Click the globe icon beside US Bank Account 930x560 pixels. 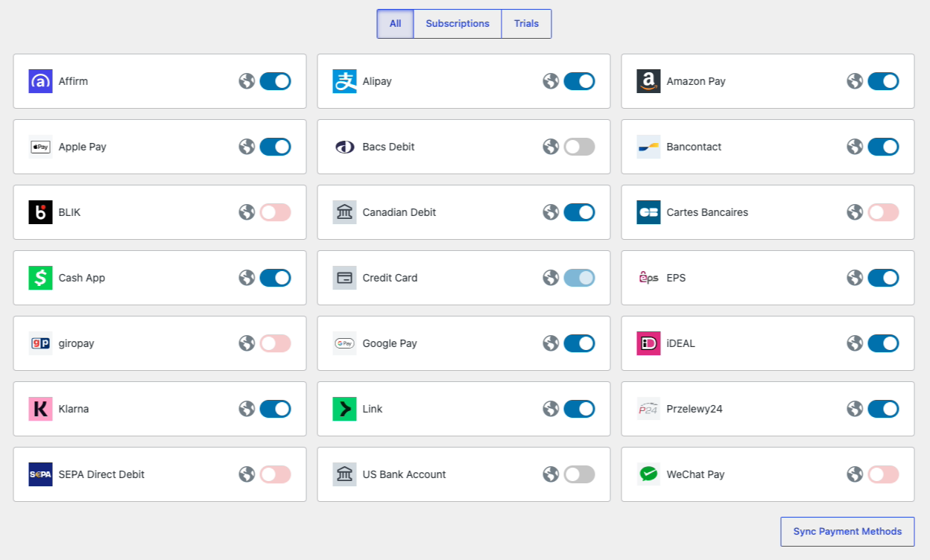(x=551, y=474)
